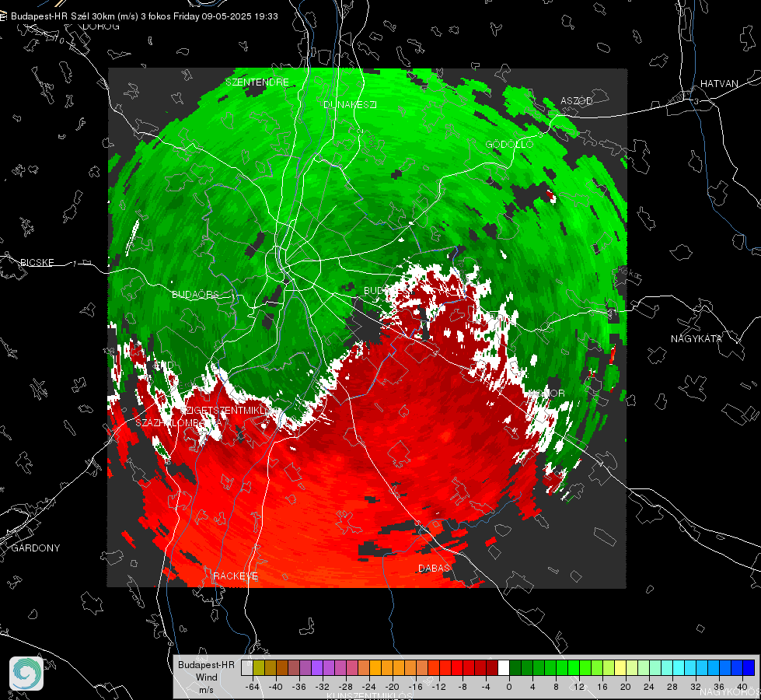The height and width of the screenshot is (700, 761).
Task: Click the '-64' value on the legend scale
Action: [253, 687]
